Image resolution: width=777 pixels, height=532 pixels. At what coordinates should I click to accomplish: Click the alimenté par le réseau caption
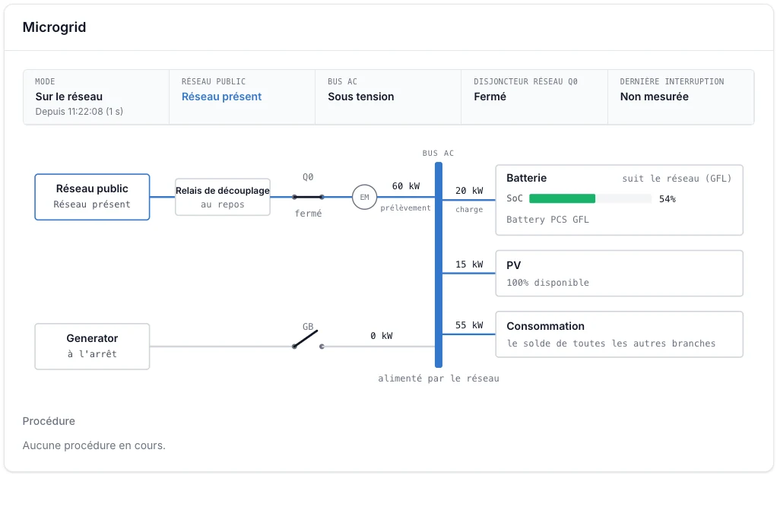pyautogui.click(x=439, y=378)
